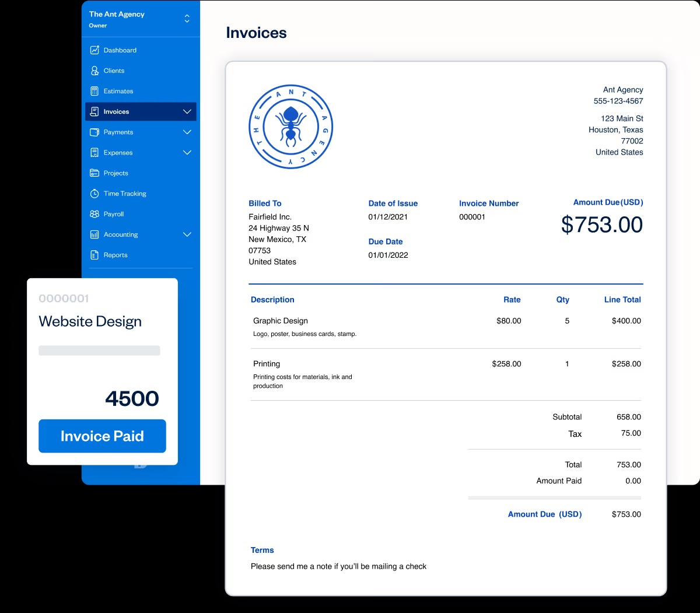Click the quantity 5 cell
Image resolution: width=700 pixels, height=613 pixels.
(567, 321)
